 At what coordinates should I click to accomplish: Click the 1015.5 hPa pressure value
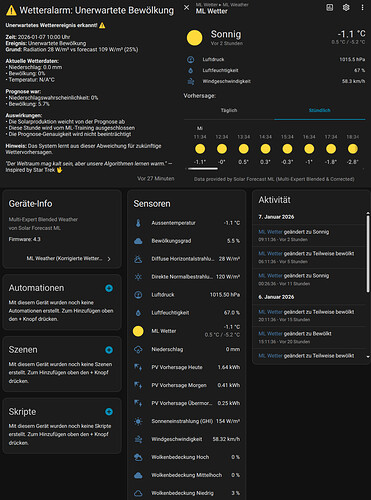[352, 60]
